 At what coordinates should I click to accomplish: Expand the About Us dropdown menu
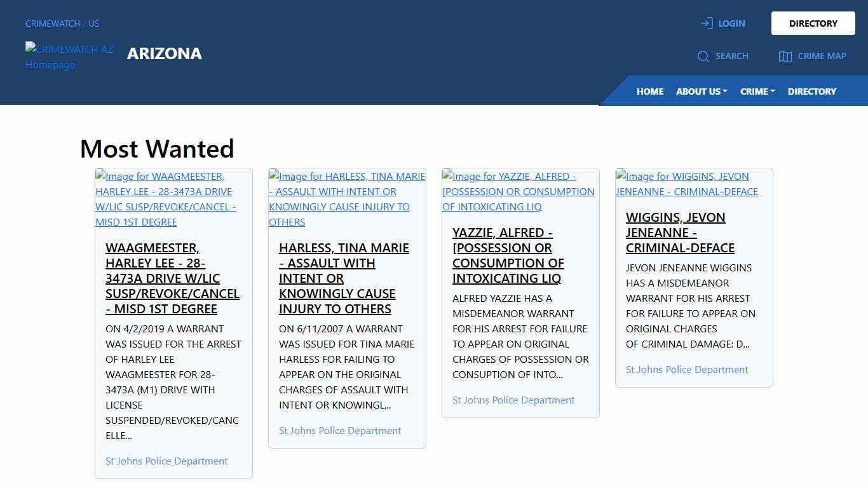(x=701, y=91)
